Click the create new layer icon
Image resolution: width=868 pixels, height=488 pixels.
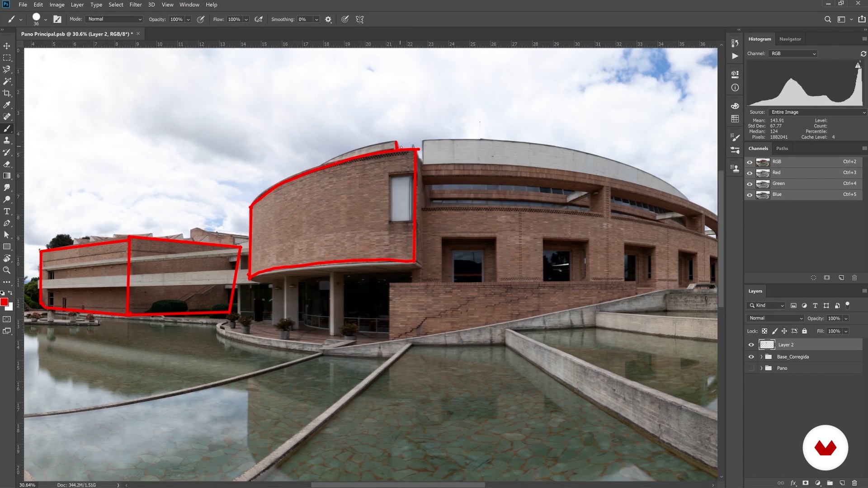pyautogui.click(x=842, y=483)
